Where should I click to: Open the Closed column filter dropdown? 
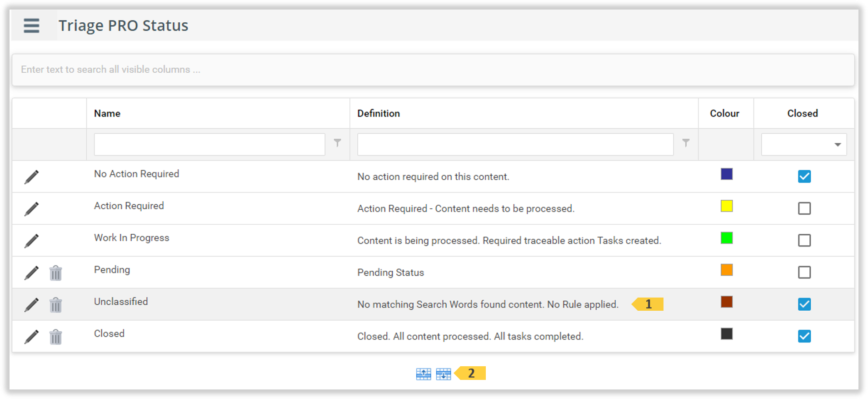[803, 145]
